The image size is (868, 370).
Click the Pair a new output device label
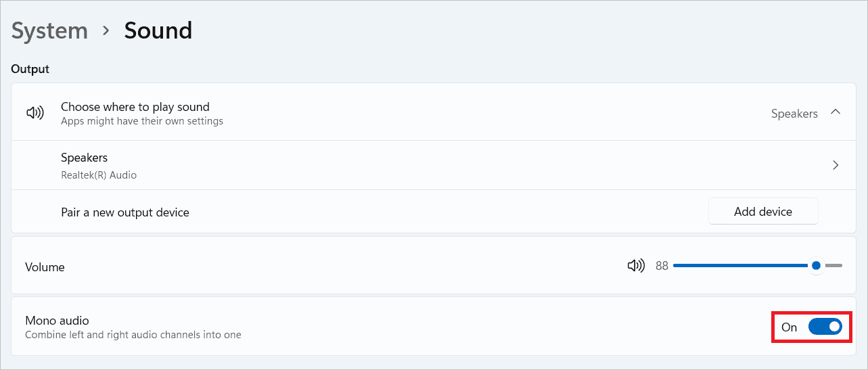pyautogui.click(x=125, y=212)
